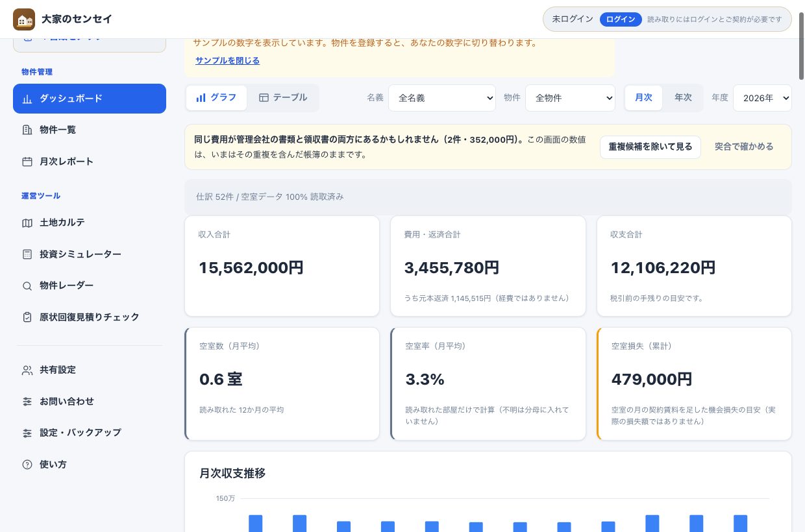Click the map icon beside 土地カルテ
This screenshot has height=532, width=805.
click(27, 223)
